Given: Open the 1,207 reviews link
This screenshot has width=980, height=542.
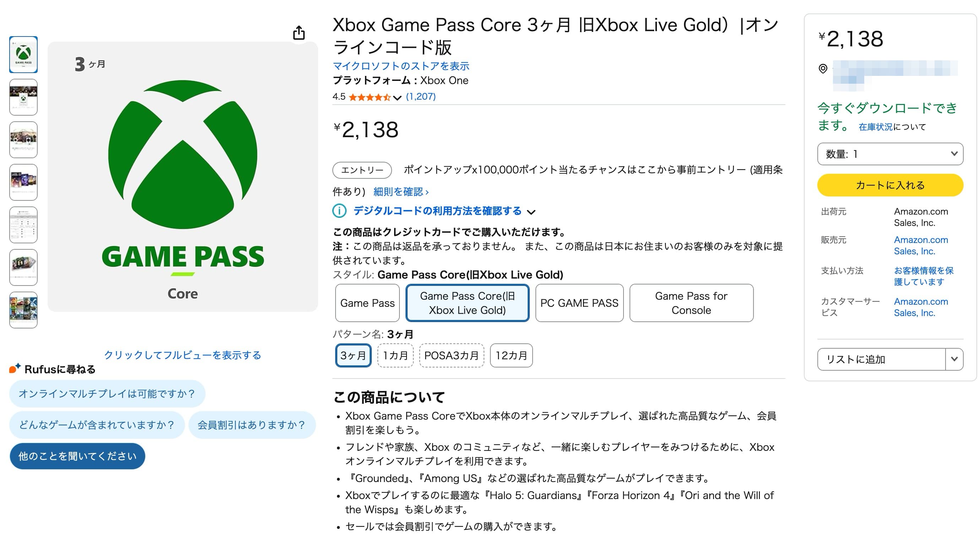Looking at the screenshot, I should (x=420, y=96).
